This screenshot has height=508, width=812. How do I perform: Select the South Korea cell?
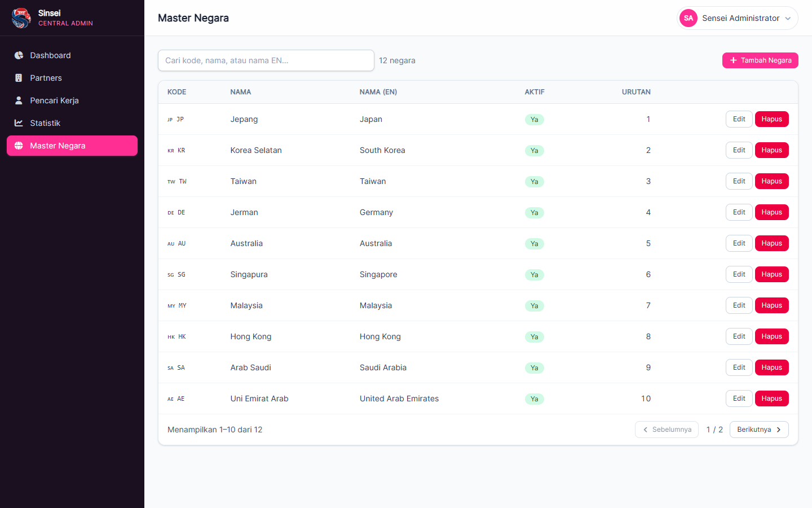pyautogui.click(x=382, y=150)
